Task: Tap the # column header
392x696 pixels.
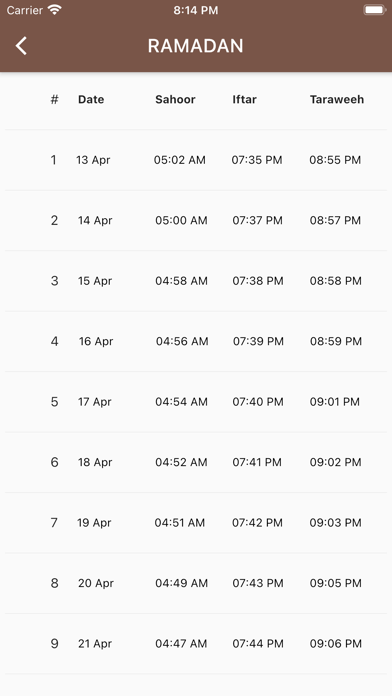Action: click(54, 99)
